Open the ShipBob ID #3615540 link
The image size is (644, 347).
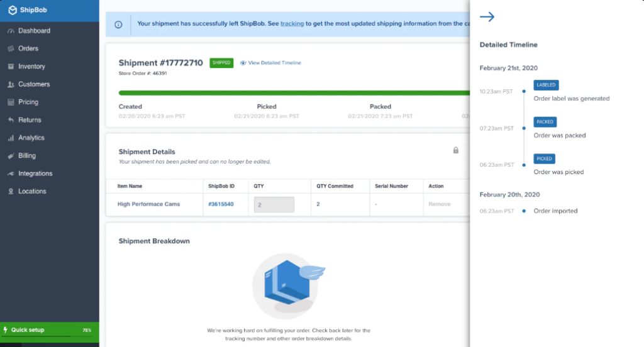(221, 204)
